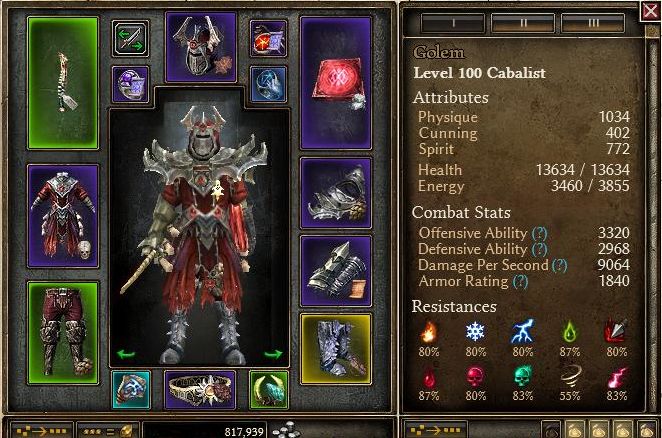
Task: Select the boots equipment slot
Action: pos(336,349)
